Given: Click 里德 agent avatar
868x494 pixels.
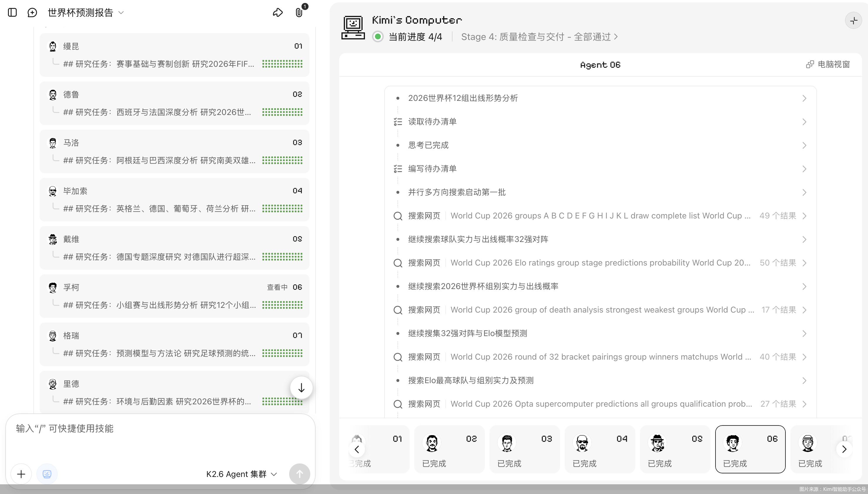Looking at the screenshot, I should 53,384.
